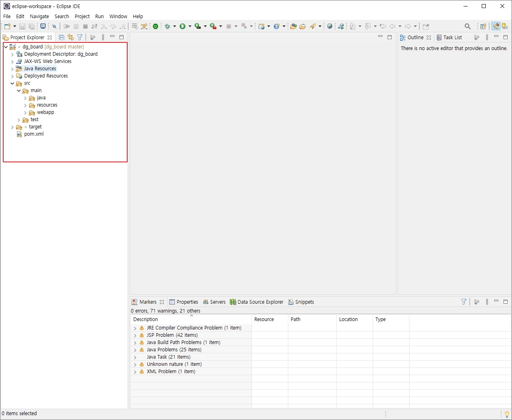
Task: Switch to the Git perspective button
Action: [x=505, y=26]
